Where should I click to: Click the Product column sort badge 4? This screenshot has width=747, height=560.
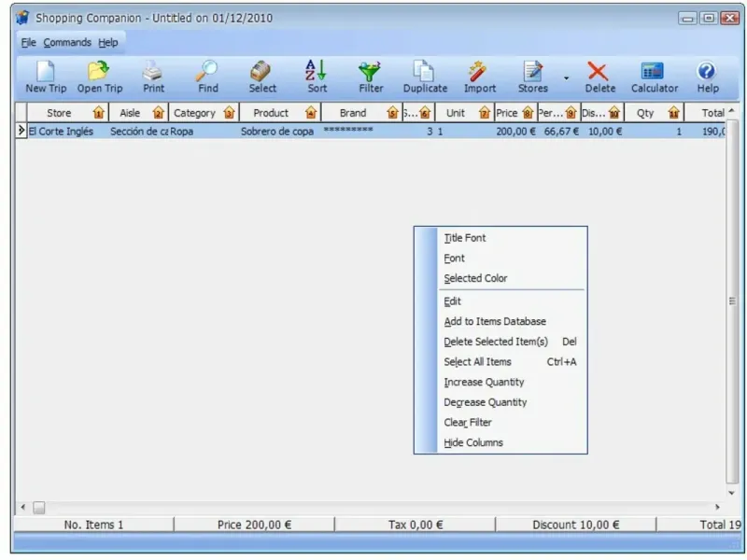click(311, 113)
